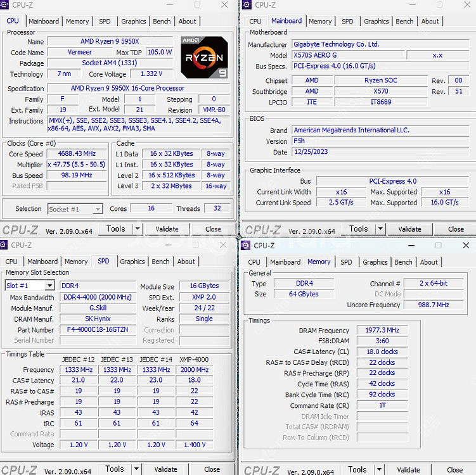This screenshot has width=476, height=475.
Task: Click Validate button in Mainboard window
Action: (x=410, y=229)
